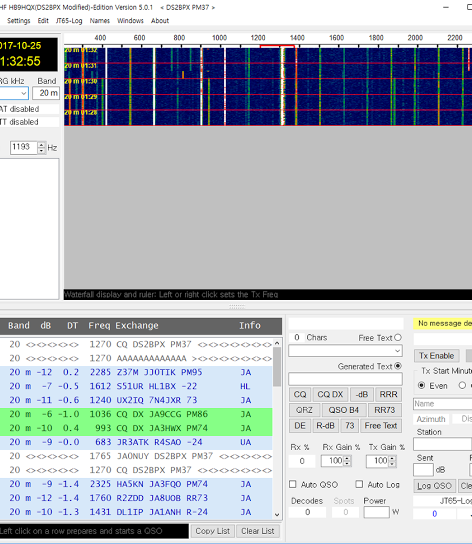Click the Clear List button

click(x=258, y=531)
